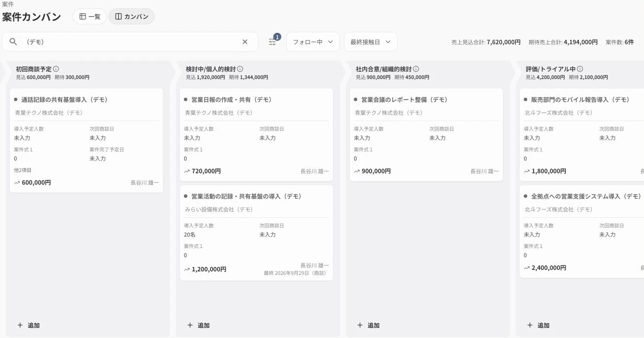
Task: Open the フォロー中 dropdown
Action: [x=313, y=42]
